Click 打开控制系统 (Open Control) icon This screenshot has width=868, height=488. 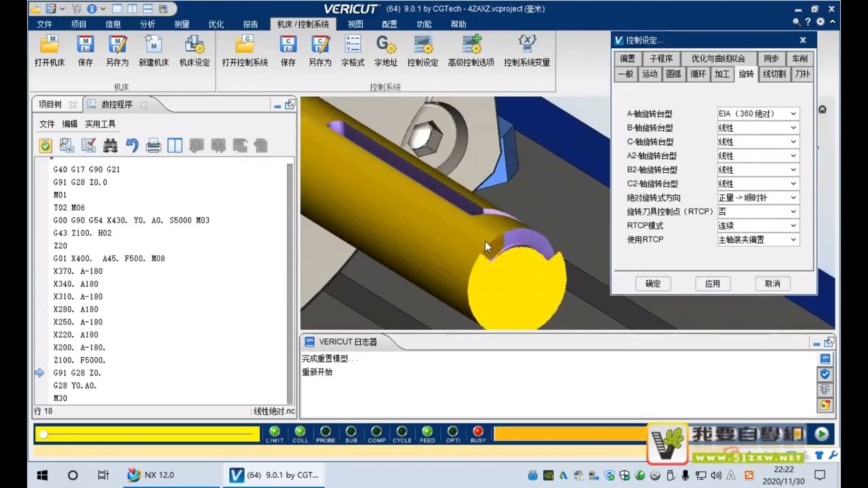coord(245,51)
